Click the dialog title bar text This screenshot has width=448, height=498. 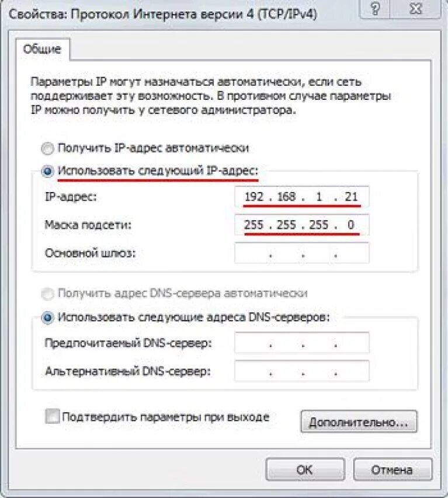pyautogui.click(x=163, y=15)
